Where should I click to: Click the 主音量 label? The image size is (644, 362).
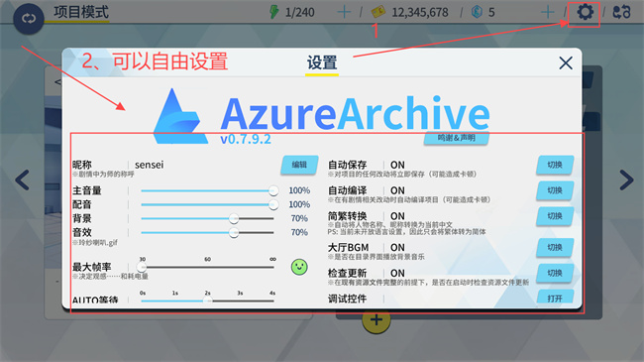click(87, 190)
